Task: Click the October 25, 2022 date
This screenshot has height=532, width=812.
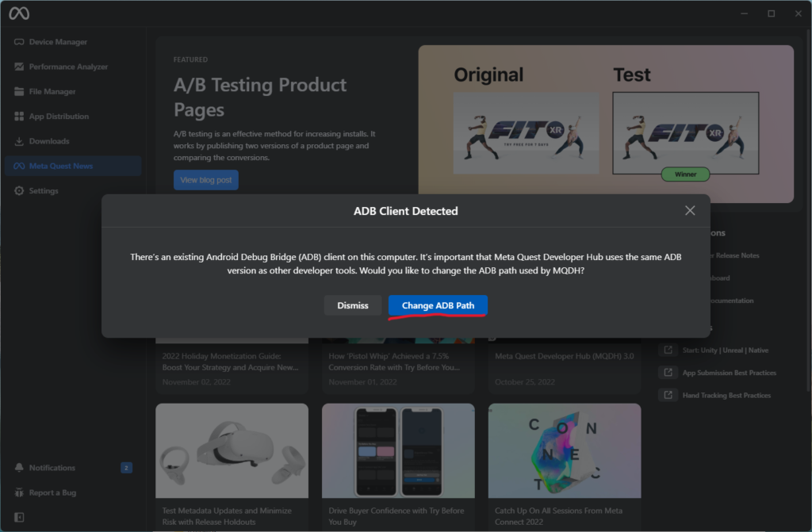Action: [x=525, y=382]
